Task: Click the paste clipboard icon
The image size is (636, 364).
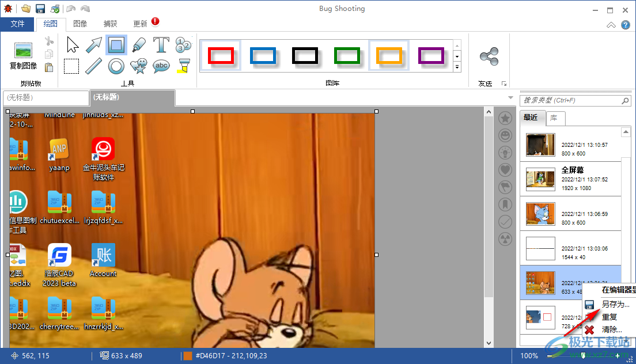Action: tap(49, 67)
